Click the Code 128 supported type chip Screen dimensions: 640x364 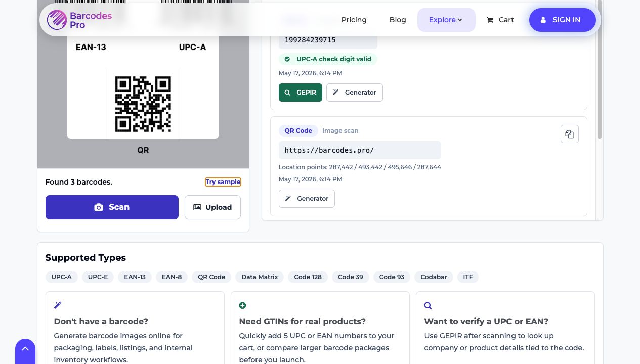(x=308, y=277)
